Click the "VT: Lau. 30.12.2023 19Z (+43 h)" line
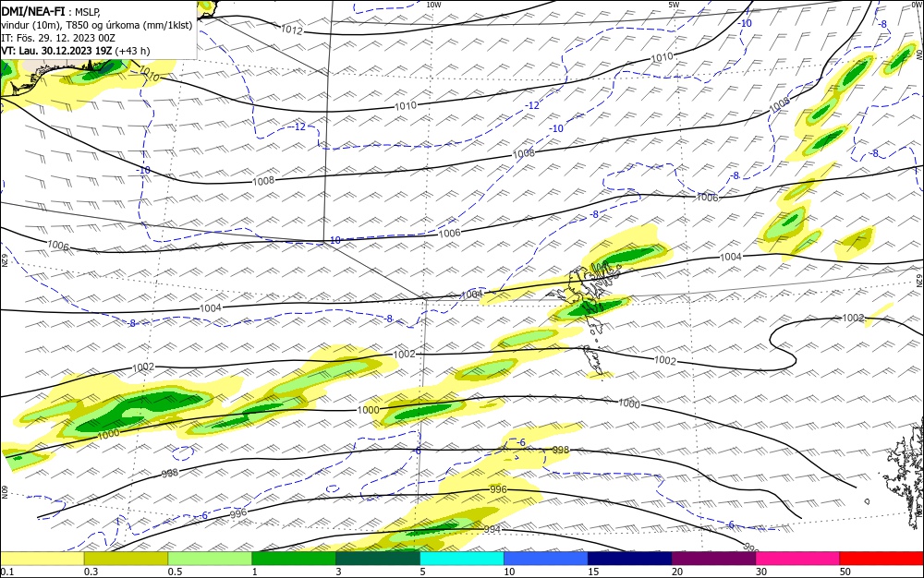The height and width of the screenshot is (578, 924). point(76,51)
